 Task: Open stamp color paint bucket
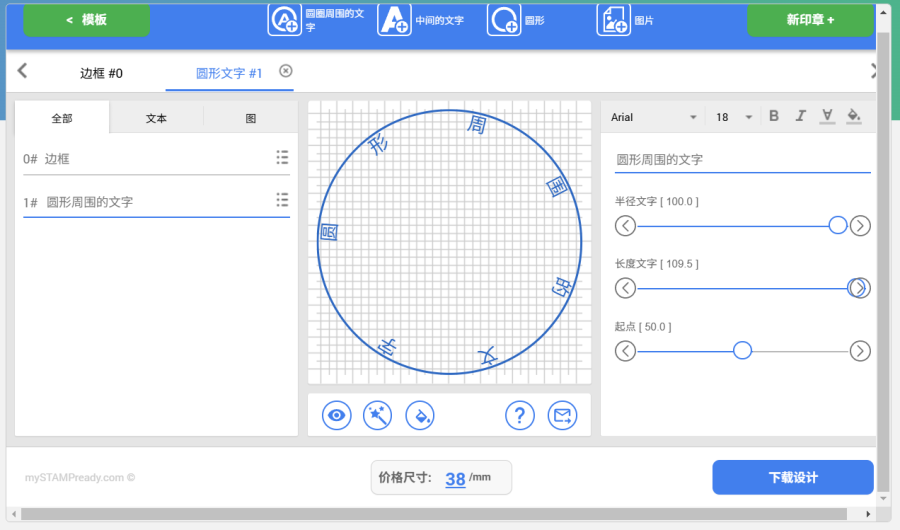point(420,415)
